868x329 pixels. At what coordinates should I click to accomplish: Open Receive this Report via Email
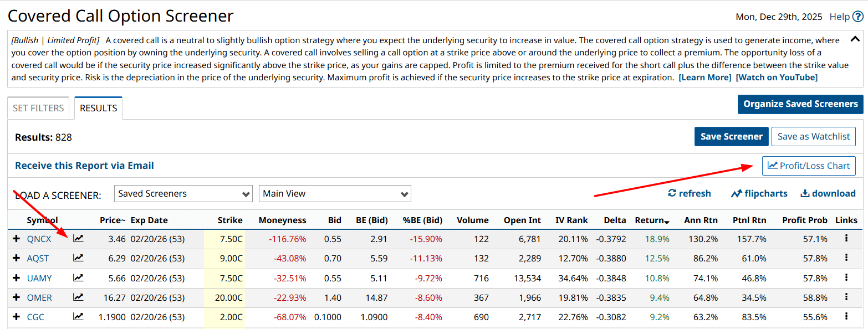[x=84, y=166]
